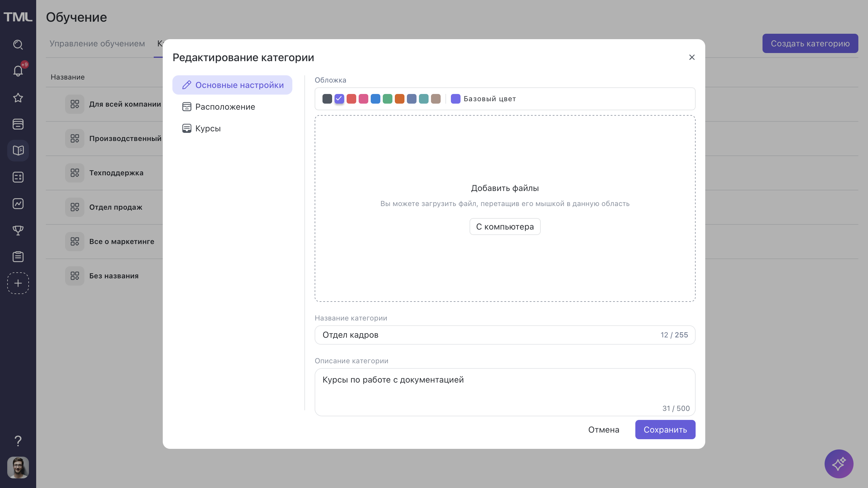
Task: Click the С компьютера upload button
Action: point(505,227)
